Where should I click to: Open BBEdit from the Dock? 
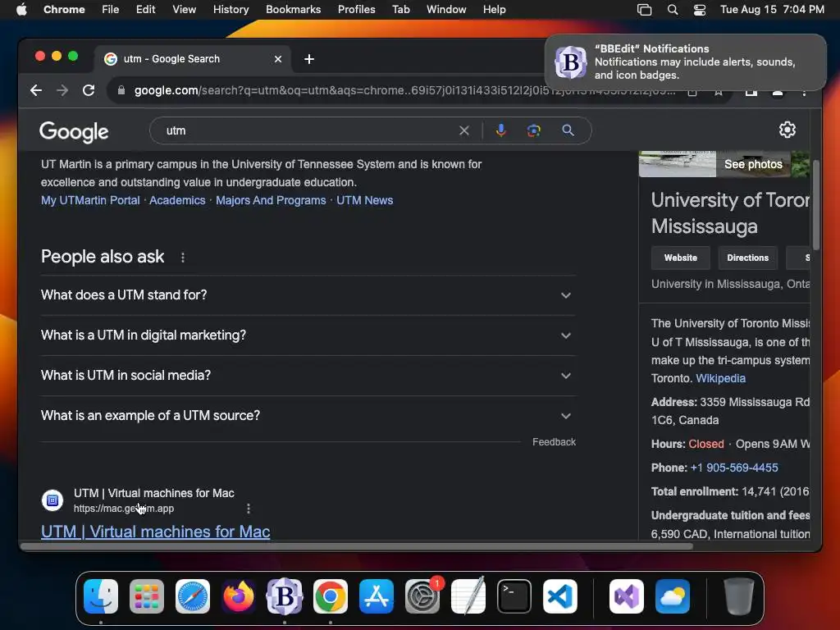tap(285, 596)
